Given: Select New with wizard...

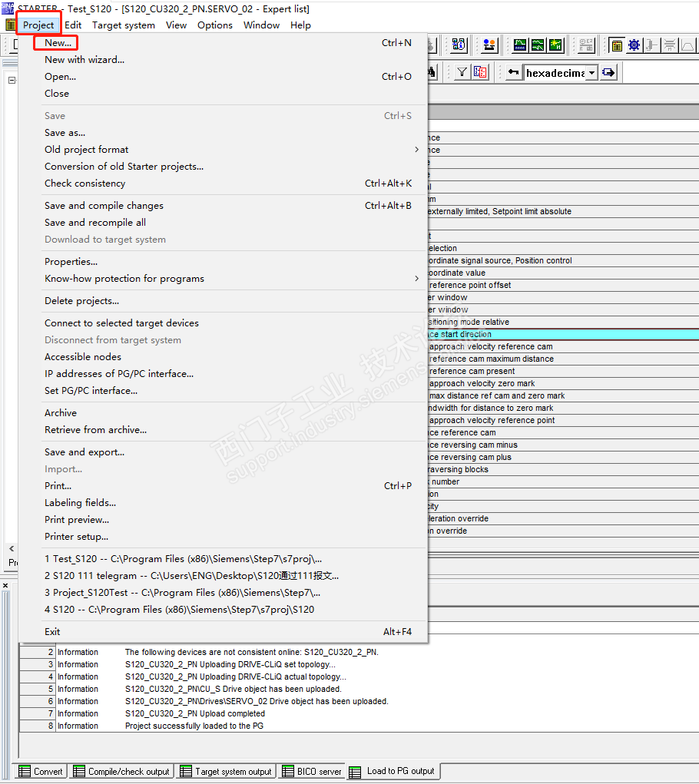Looking at the screenshot, I should click(84, 59).
